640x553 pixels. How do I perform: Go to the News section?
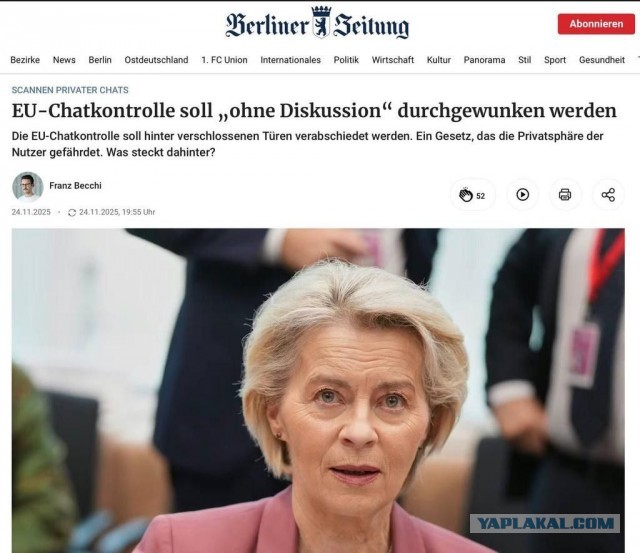[x=64, y=60]
